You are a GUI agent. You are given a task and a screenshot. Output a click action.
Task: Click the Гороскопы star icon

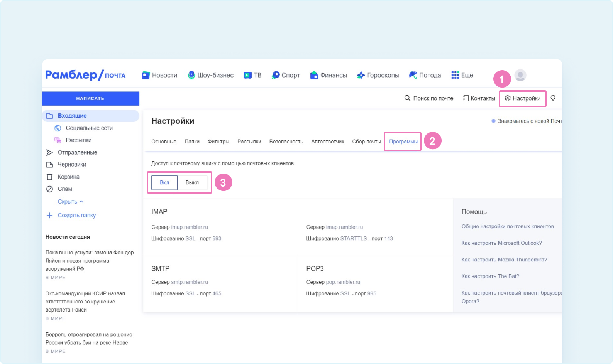(x=361, y=75)
